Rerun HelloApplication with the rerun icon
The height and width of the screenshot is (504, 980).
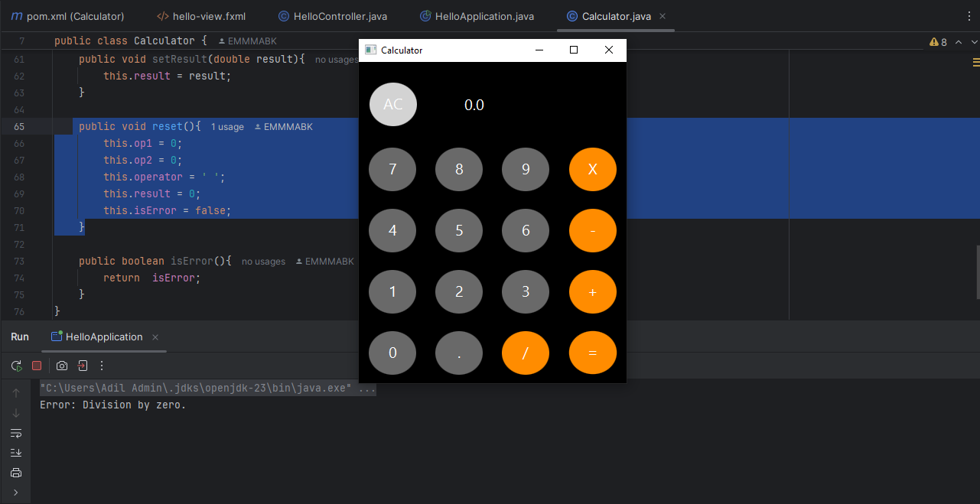17,366
